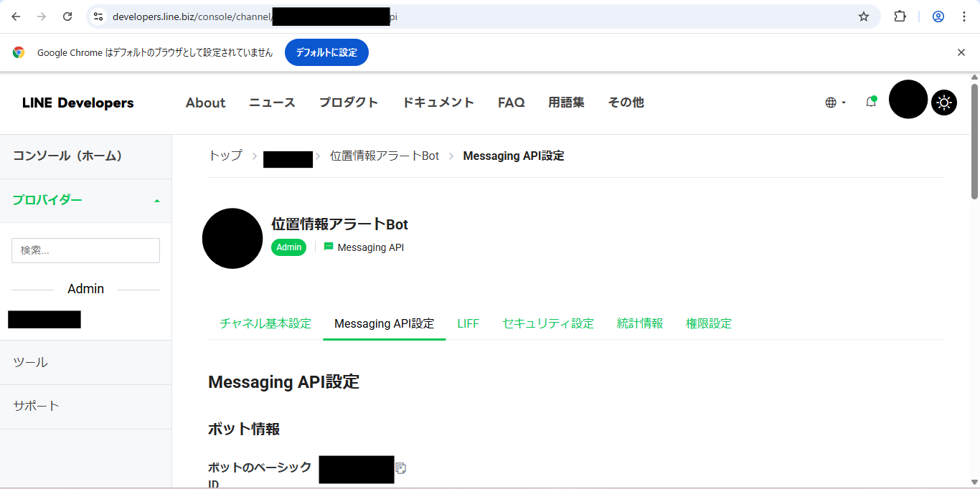Click the browser forward arrow
The width and height of the screenshot is (980, 489).
[x=42, y=16]
